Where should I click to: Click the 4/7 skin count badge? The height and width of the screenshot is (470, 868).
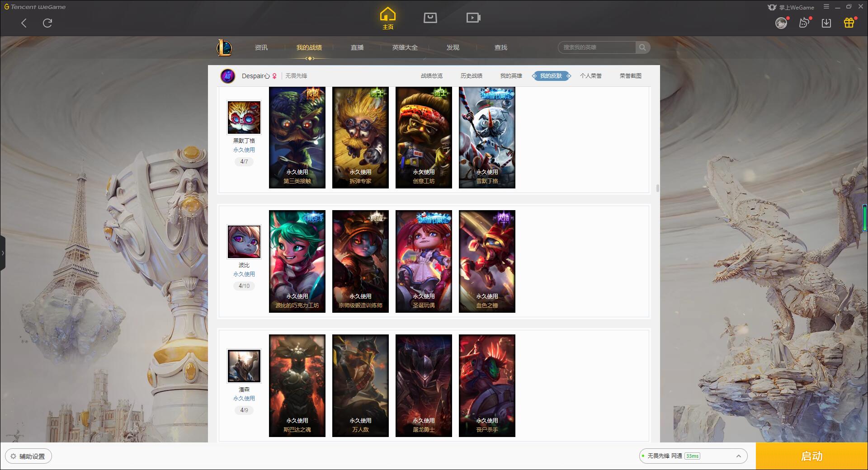click(x=244, y=161)
